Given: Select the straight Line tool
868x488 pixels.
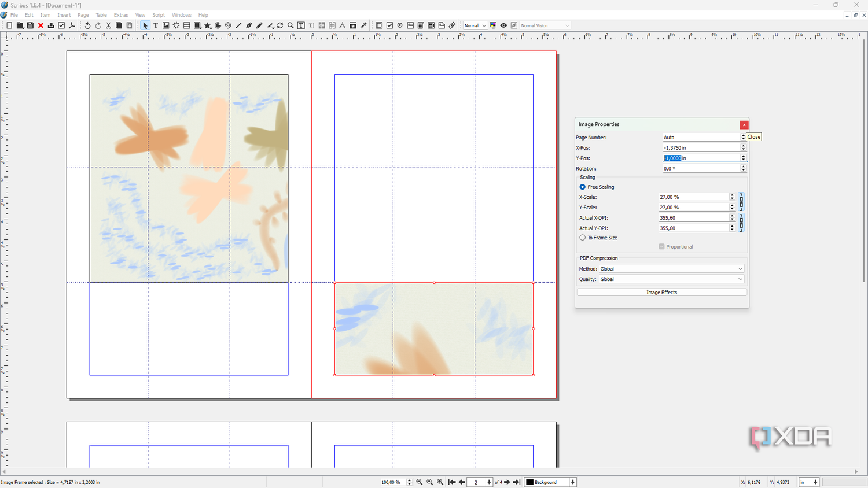Looking at the screenshot, I should [239, 25].
